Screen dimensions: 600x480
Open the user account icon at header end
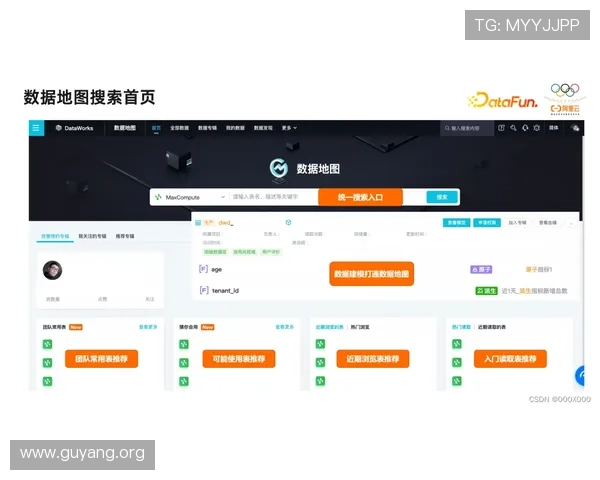pos(575,128)
